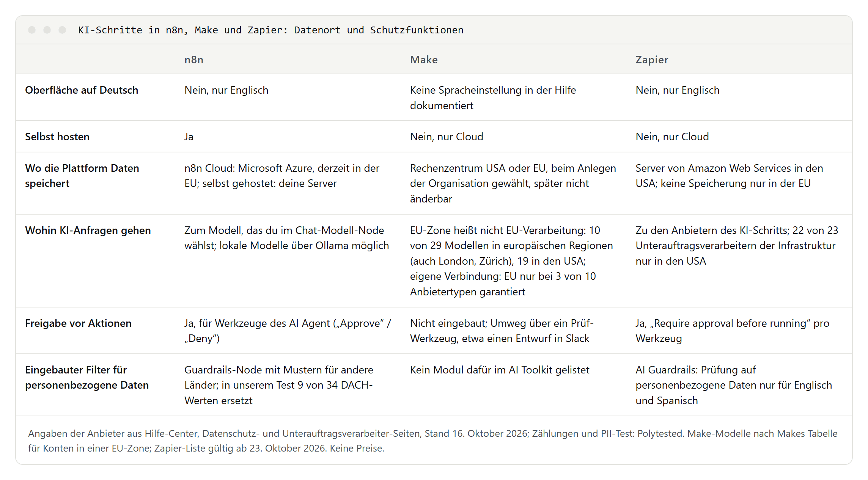This screenshot has width=868, height=480.
Task: Click cell 'EU-Zone heißt nicht EU-Verarbeitung'
Action: 511,261
